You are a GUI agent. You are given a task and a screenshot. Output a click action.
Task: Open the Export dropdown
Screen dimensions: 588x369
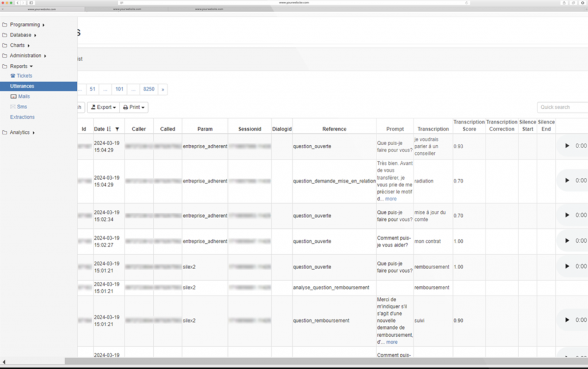click(x=103, y=107)
